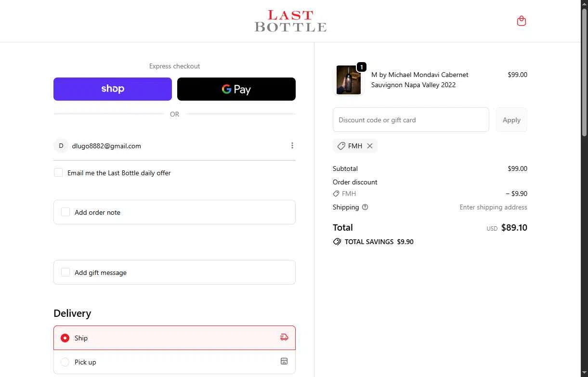Enable Email me the Last Bottle daily offer

click(58, 172)
